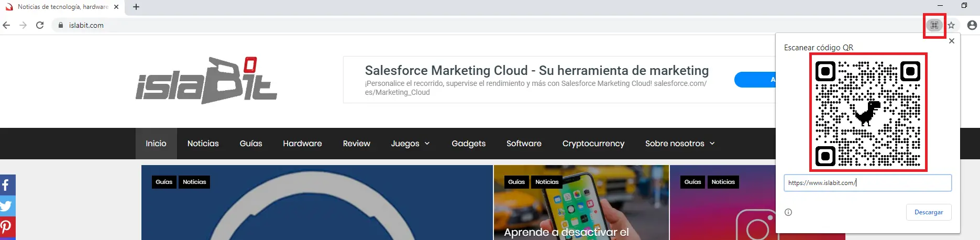
Task: Focus the browser address bar
Action: pos(487,25)
